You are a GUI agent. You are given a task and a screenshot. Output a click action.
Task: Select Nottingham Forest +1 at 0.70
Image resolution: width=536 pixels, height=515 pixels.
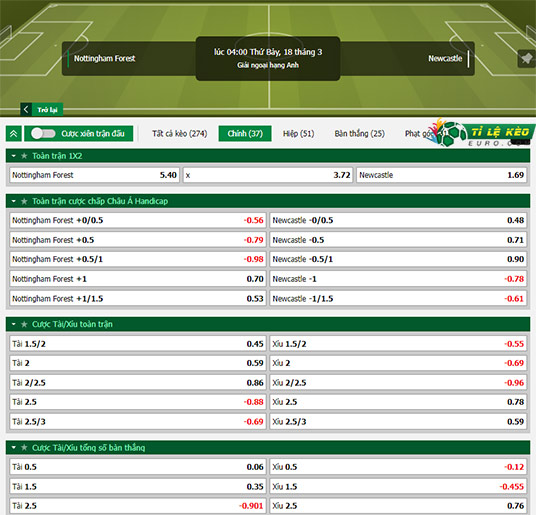tap(138, 279)
